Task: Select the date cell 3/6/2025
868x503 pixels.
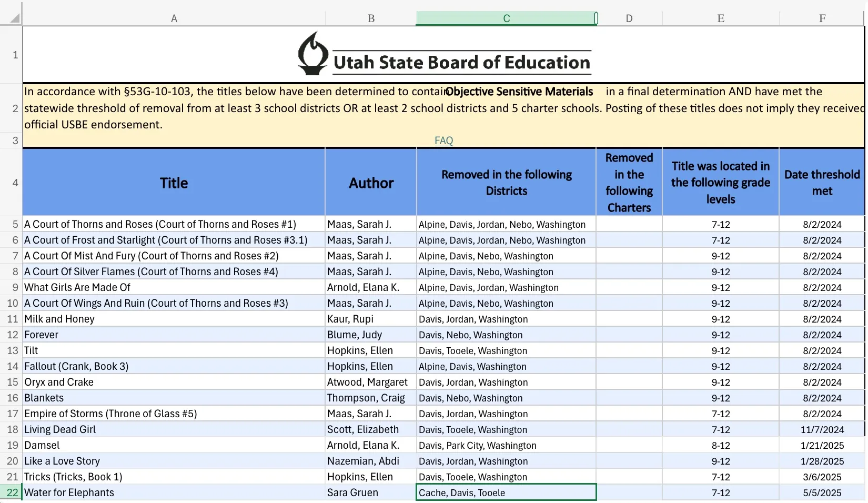Action: point(822,477)
